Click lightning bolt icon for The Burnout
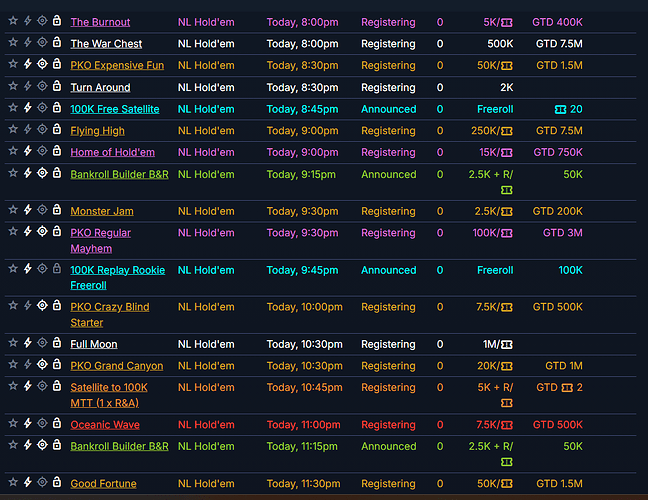Screen dimensions: 648x500 point(28,21)
